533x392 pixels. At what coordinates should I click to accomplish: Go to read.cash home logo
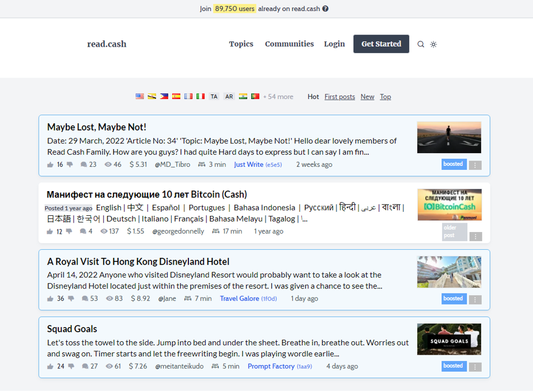[x=107, y=44]
